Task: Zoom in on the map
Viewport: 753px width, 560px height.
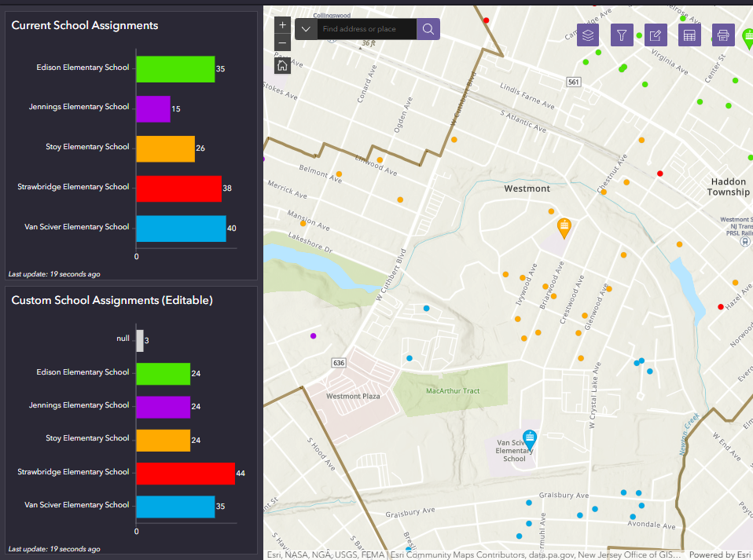Action: pyautogui.click(x=282, y=25)
